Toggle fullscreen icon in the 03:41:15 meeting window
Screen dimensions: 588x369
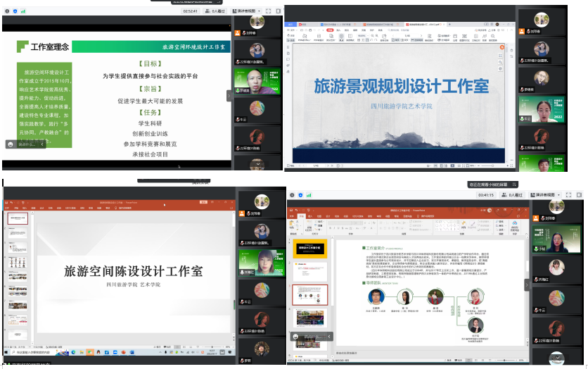click(x=568, y=195)
